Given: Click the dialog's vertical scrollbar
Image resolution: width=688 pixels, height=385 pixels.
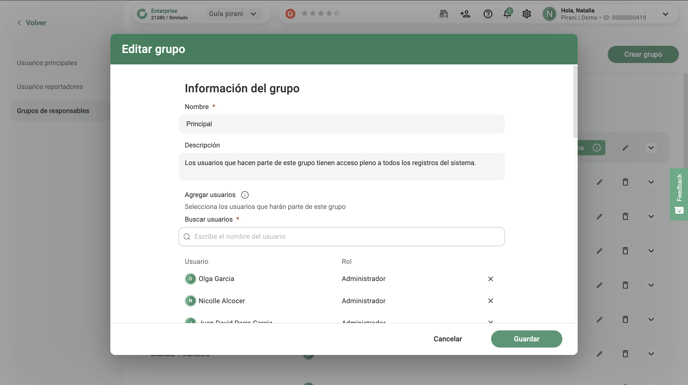Looking at the screenshot, I should click(x=575, y=102).
